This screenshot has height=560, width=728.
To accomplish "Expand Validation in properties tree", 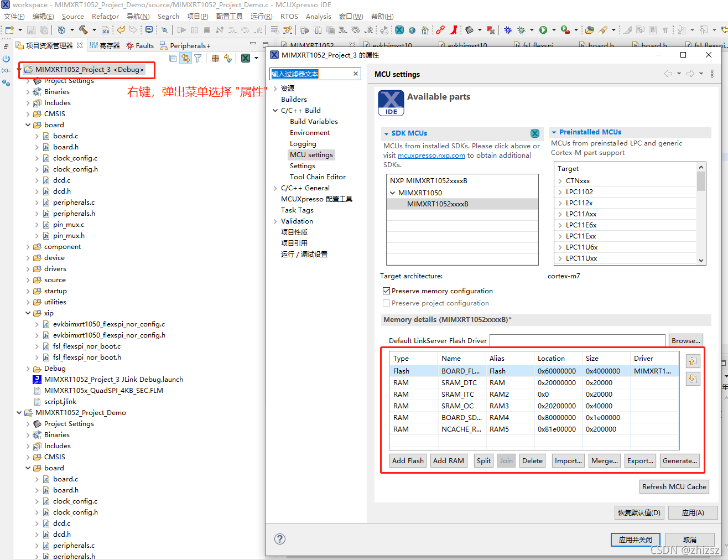I will click(x=275, y=221).
